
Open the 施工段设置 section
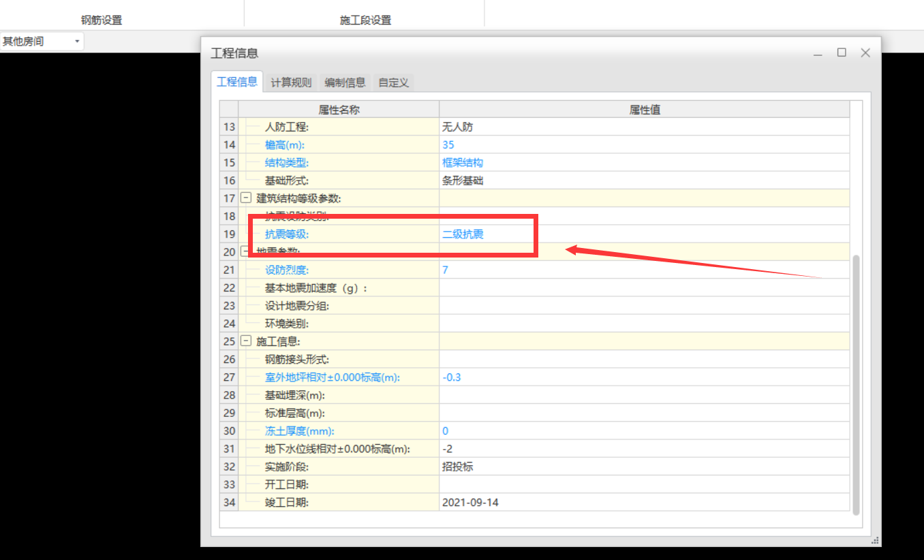[365, 20]
